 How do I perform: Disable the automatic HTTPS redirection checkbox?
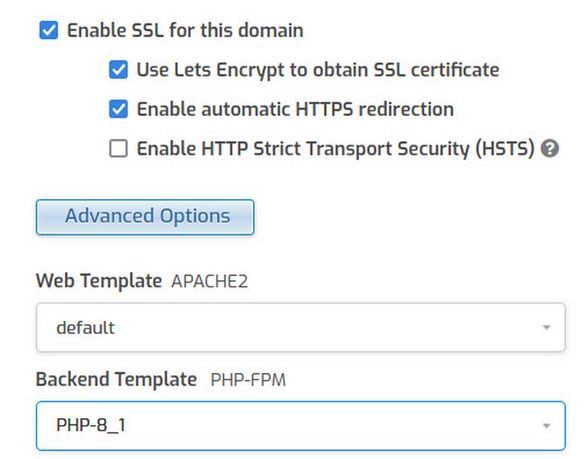pos(118,109)
